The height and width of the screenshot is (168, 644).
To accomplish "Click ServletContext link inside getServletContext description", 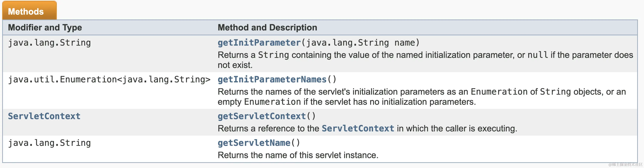I will 358,128.
